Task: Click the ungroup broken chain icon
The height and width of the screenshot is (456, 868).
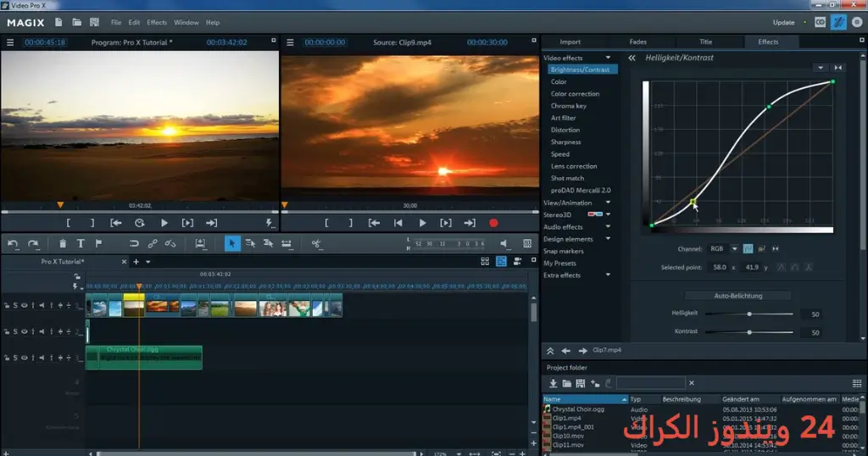Action: tap(170, 243)
